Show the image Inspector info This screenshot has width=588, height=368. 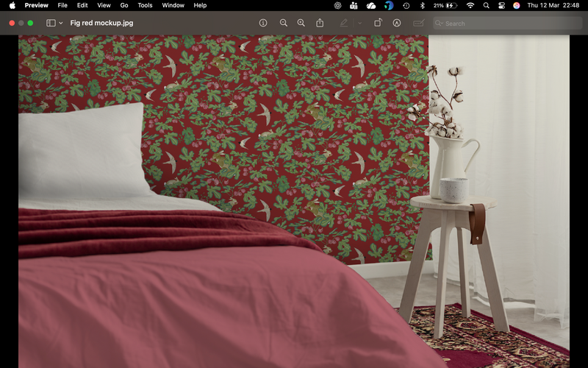263,23
